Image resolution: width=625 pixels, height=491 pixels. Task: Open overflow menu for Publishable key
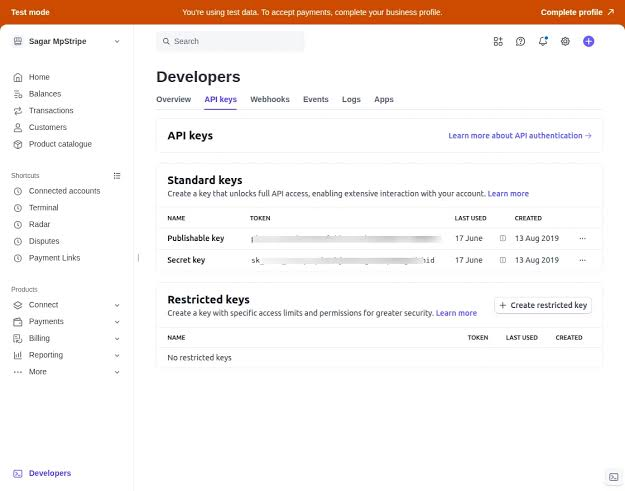[x=582, y=238]
